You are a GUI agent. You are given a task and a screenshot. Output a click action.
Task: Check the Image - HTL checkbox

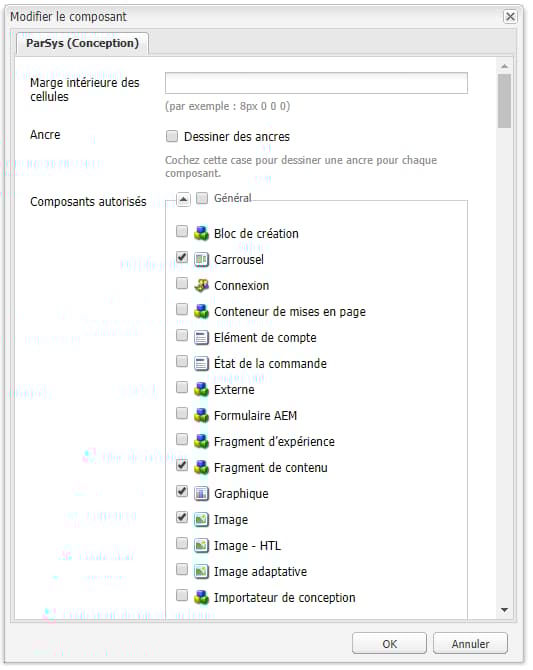pyautogui.click(x=182, y=544)
